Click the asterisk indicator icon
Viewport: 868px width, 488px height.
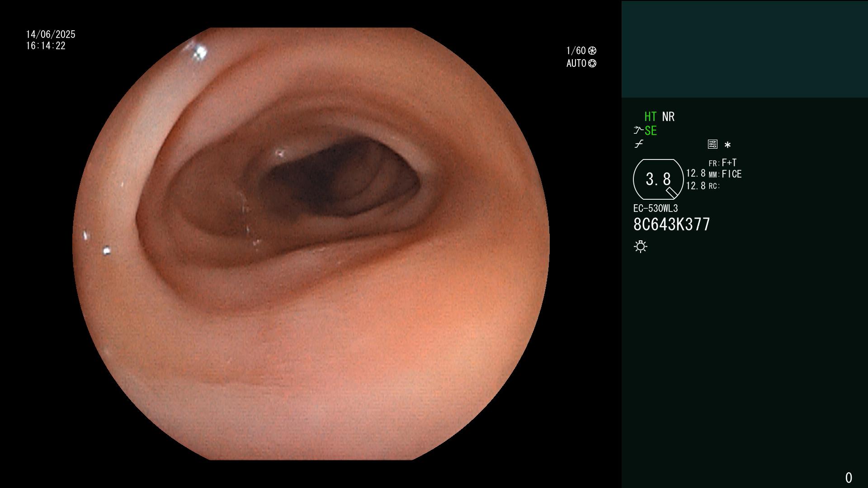(727, 145)
